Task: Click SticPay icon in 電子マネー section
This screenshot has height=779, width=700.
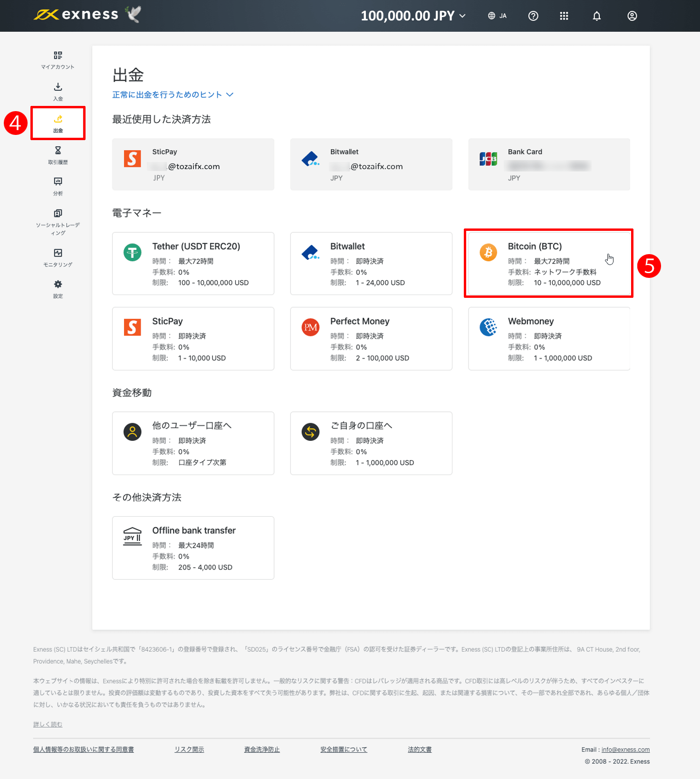Action: (x=133, y=327)
